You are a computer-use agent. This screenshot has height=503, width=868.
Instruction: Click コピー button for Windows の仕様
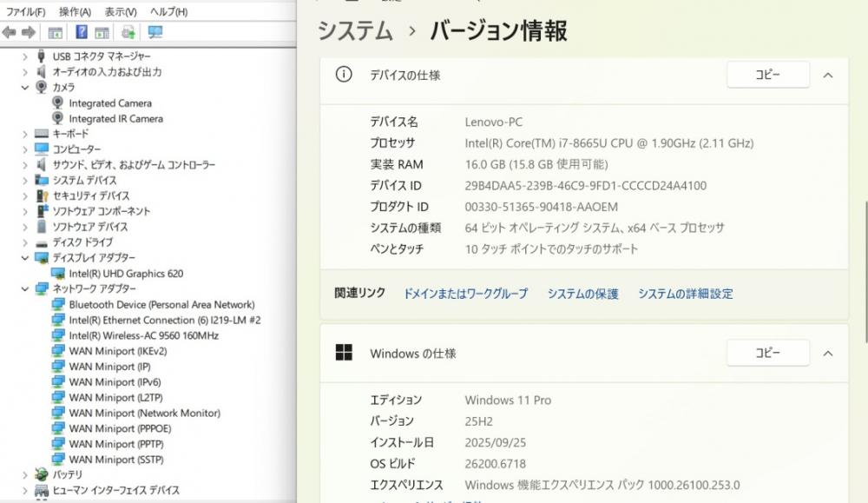(768, 353)
